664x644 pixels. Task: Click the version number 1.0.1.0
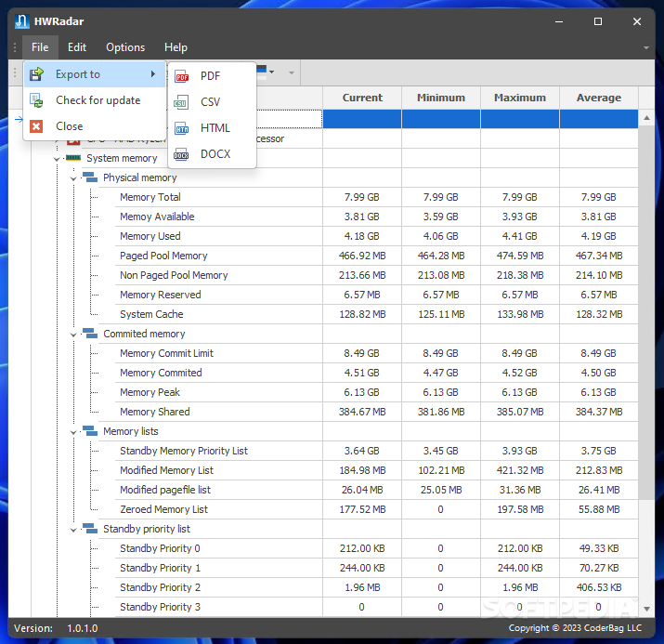tap(82, 628)
